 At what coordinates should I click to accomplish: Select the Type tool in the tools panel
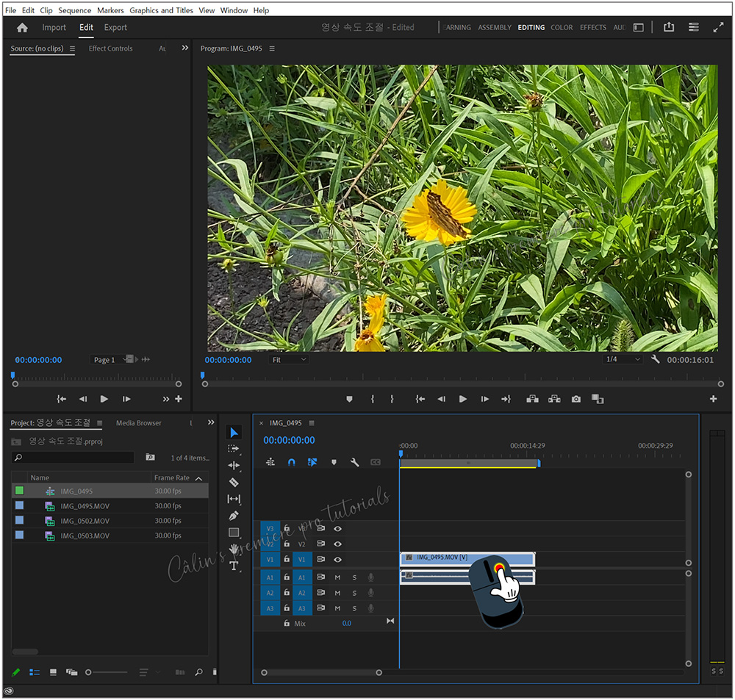coord(234,566)
